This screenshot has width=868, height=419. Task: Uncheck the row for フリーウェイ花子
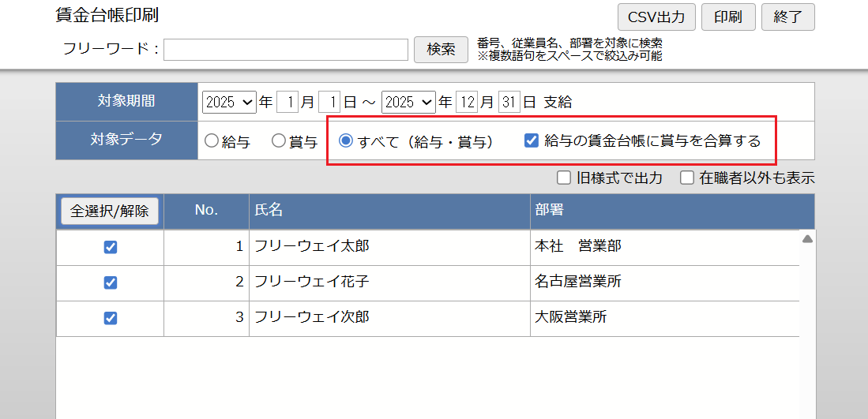tap(111, 282)
